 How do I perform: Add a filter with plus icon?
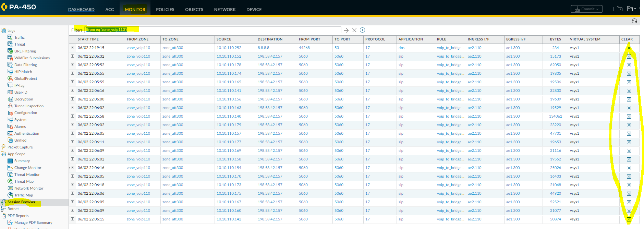363,30
